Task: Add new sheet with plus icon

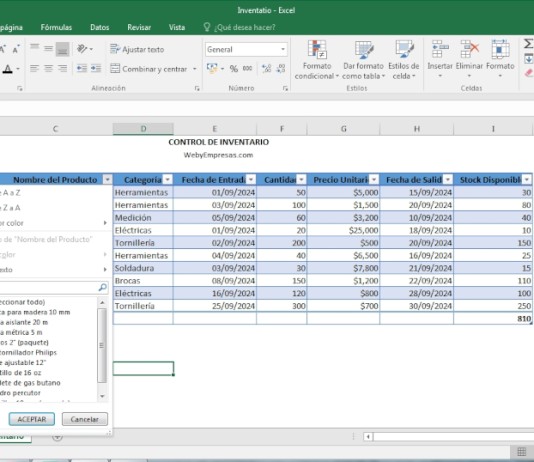Action: (57, 436)
